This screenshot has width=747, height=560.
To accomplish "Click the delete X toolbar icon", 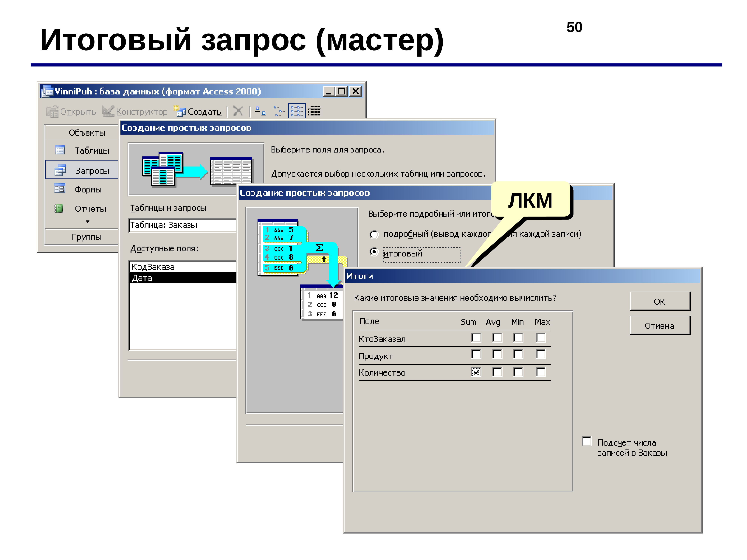I will point(238,111).
